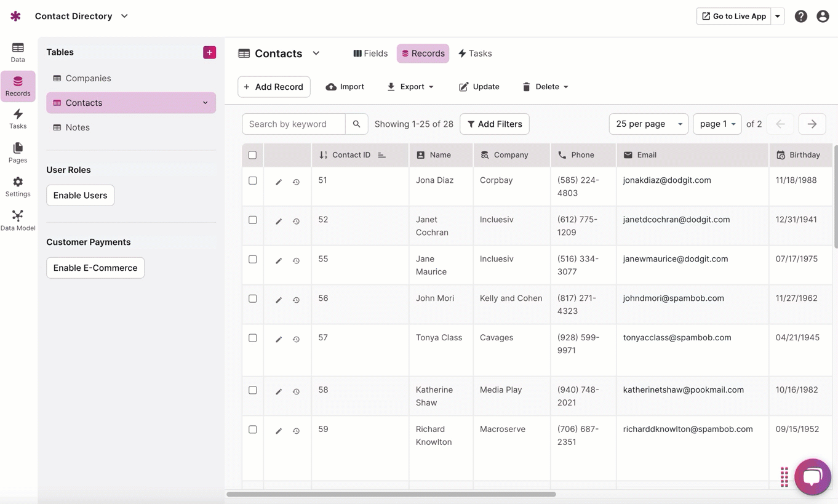Switch to the Fields tab

click(x=370, y=54)
